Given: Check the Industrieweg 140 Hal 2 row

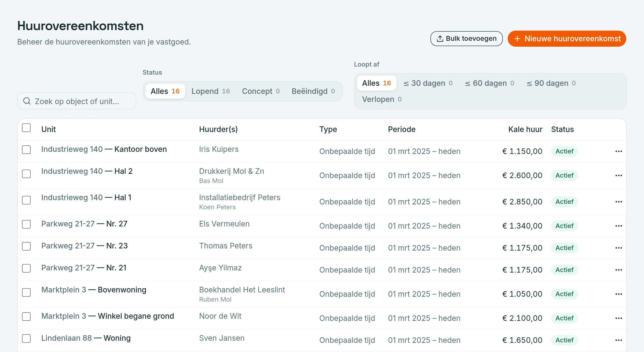Looking at the screenshot, I should pos(26,174).
